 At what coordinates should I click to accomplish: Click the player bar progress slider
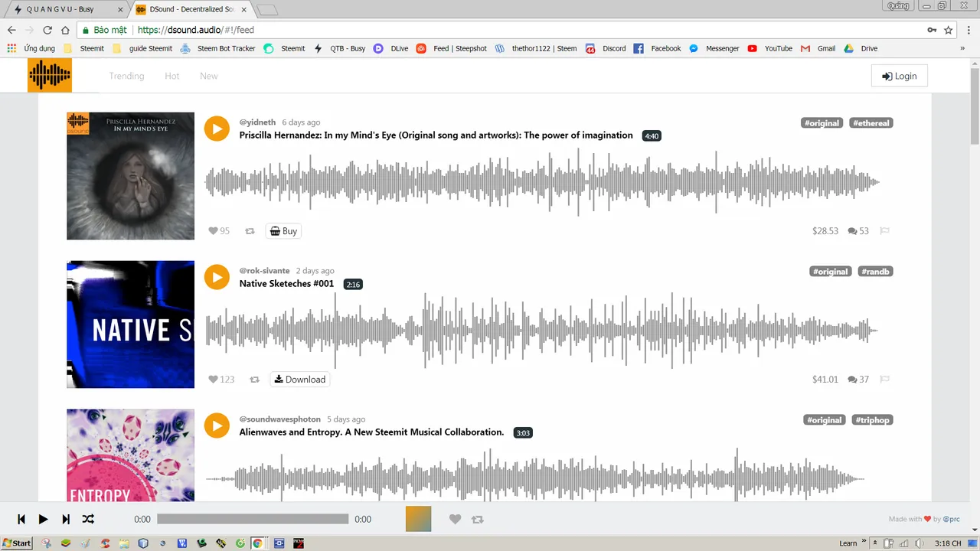[253, 519]
